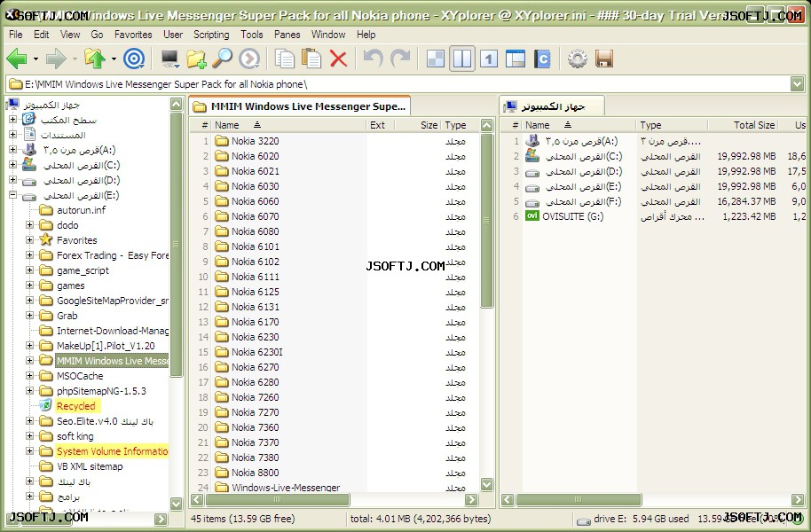This screenshot has width=811, height=532.
Task: Sort right pane by Type column
Action: 672,125
